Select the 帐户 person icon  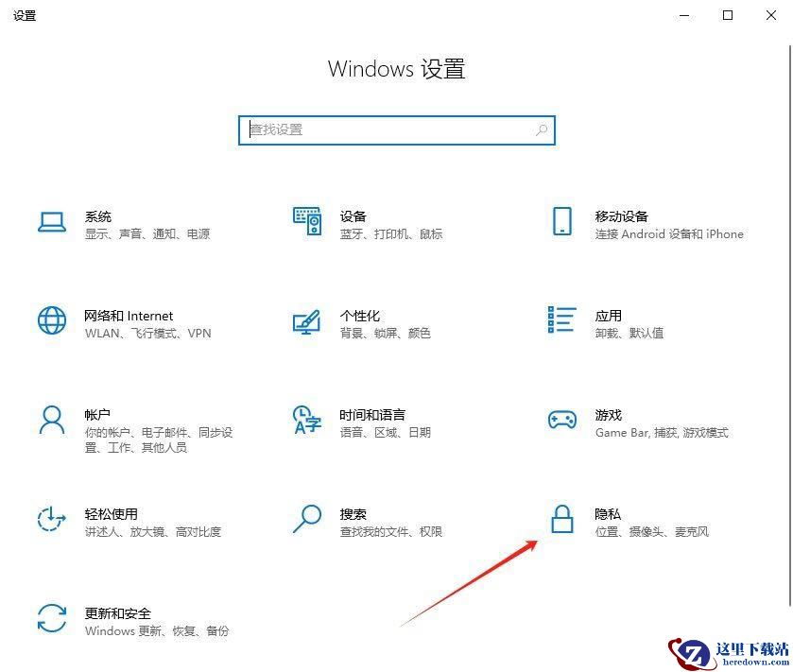coord(52,420)
